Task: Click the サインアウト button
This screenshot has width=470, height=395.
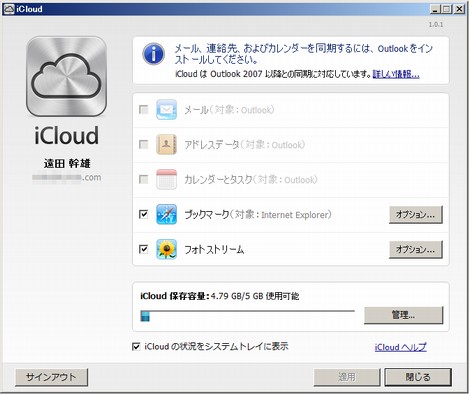Action: click(52, 377)
